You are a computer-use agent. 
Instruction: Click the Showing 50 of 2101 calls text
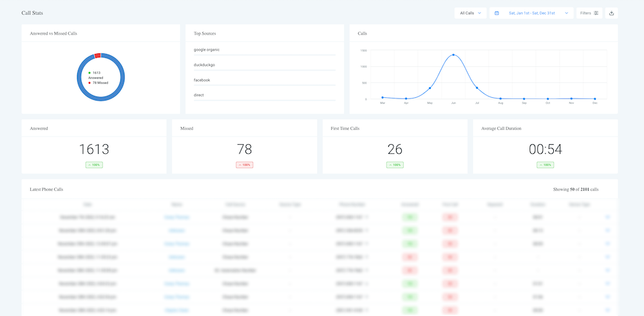click(x=576, y=190)
